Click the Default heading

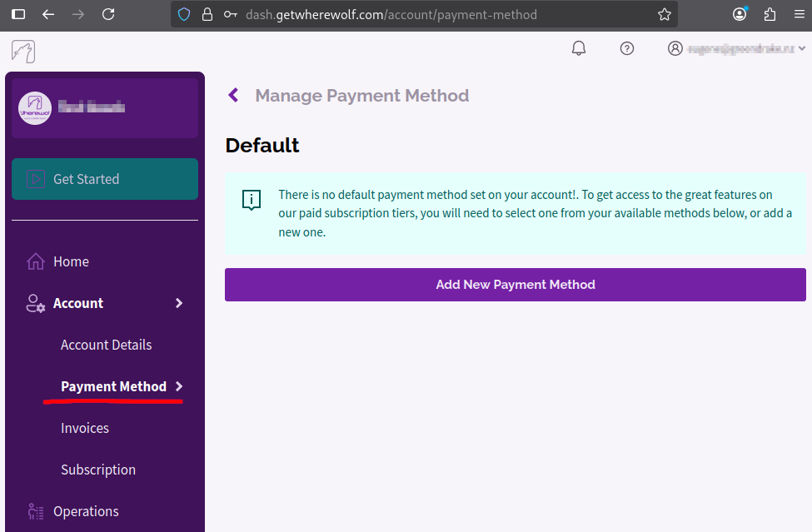tap(262, 146)
